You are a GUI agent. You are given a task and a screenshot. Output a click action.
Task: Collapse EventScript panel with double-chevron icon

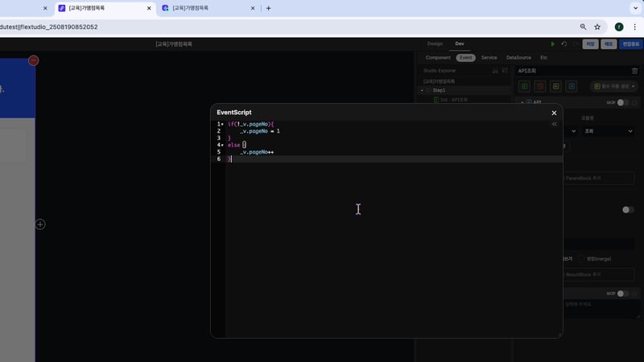(554, 125)
